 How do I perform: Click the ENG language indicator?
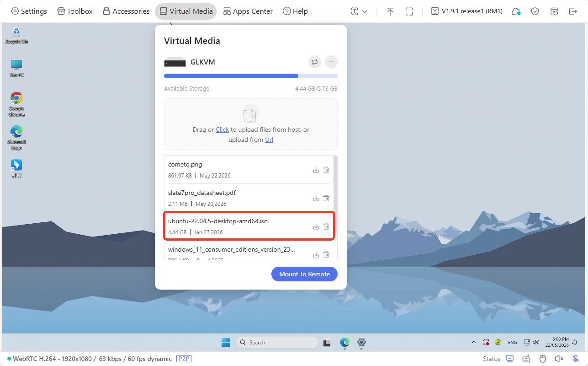click(x=513, y=342)
